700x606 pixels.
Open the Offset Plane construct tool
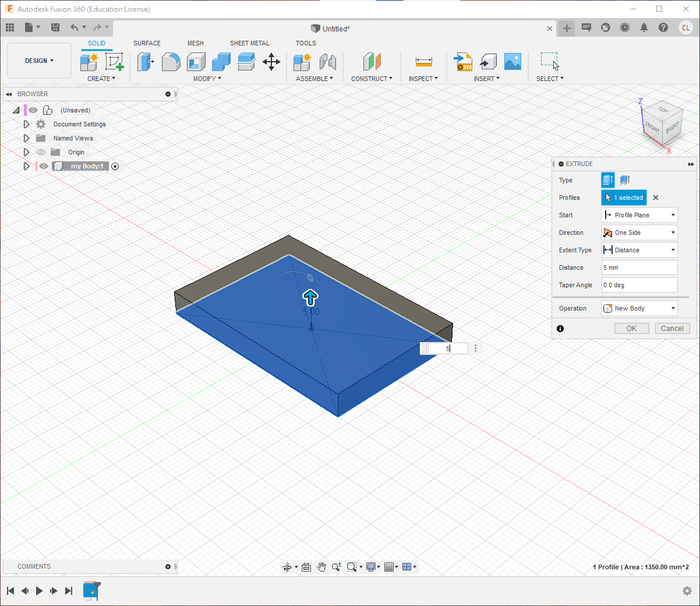click(372, 62)
